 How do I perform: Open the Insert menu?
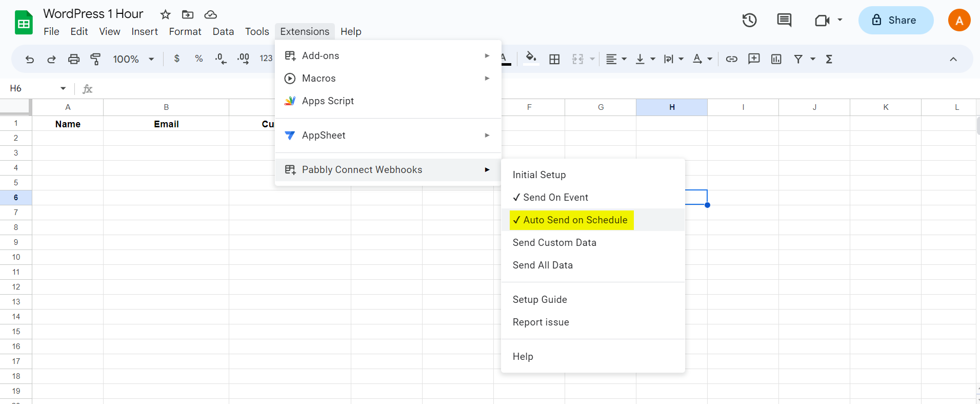pyautogui.click(x=145, y=31)
